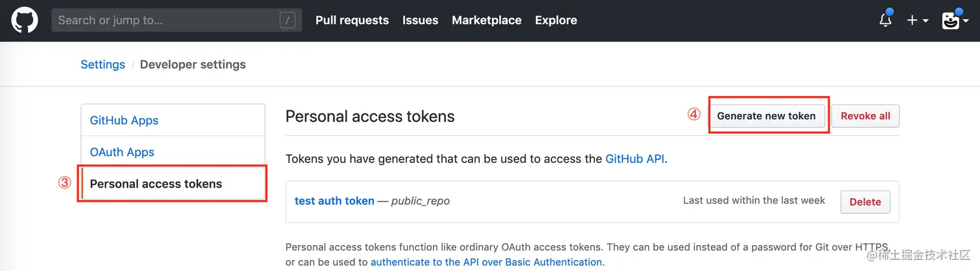Open notifications bell icon
Image resolution: width=980 pixels, height=271 pixels.
(x=885, y=20)
